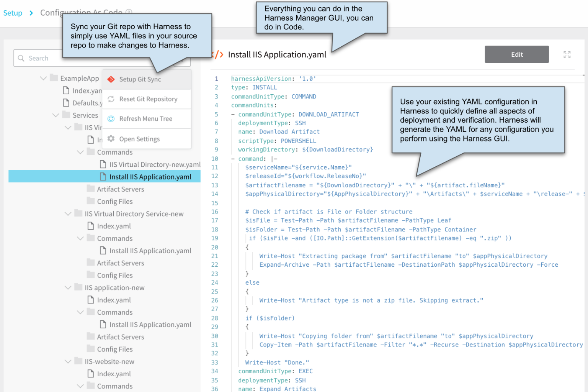Collapse the Services tree node

[x=56, y=115]
